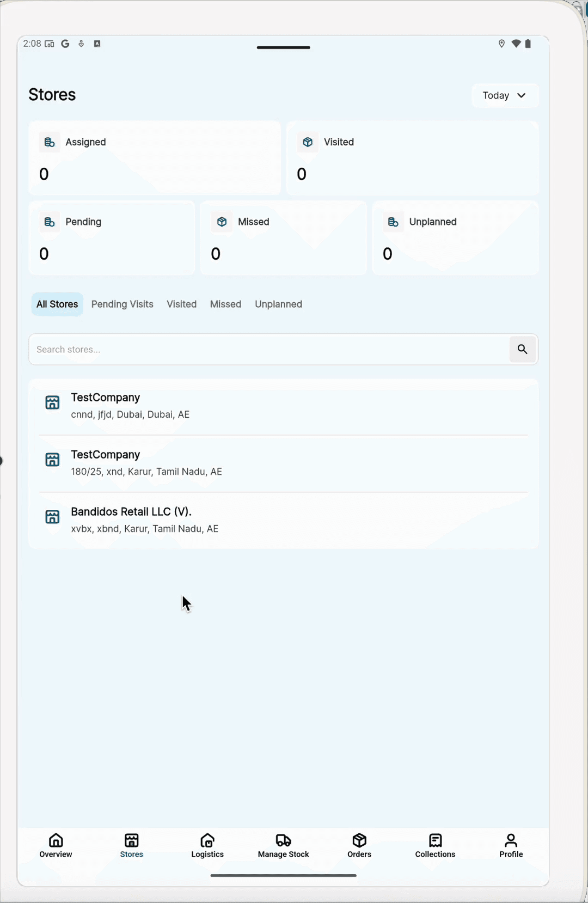This screenshot has width=588, height=903.
Task: Click store icon beside the Dubai TestCompany
Action: tap(52, 402)
